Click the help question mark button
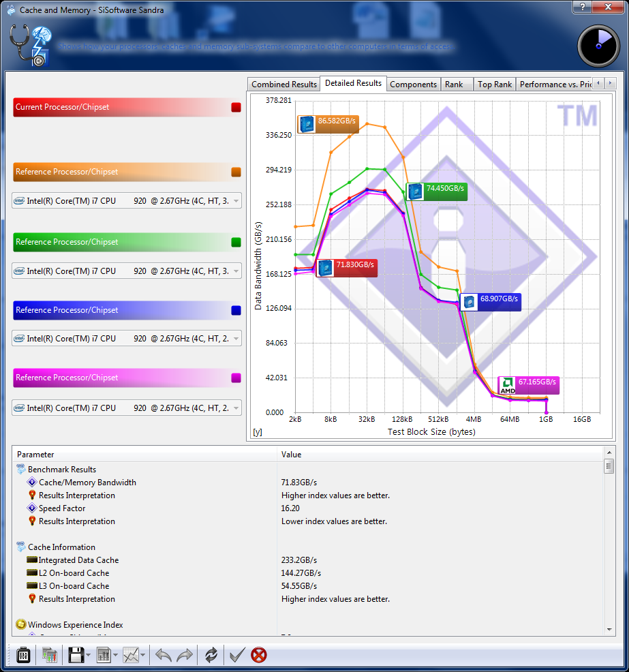The height and width of the screenshot is (672, 629). (x=582, y=6)
